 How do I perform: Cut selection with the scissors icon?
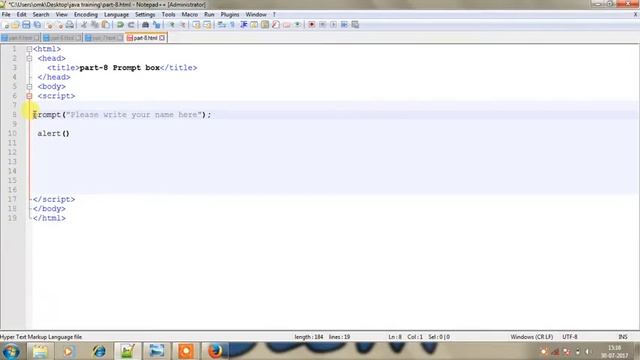pyautogui.click(x=84, y=25)
